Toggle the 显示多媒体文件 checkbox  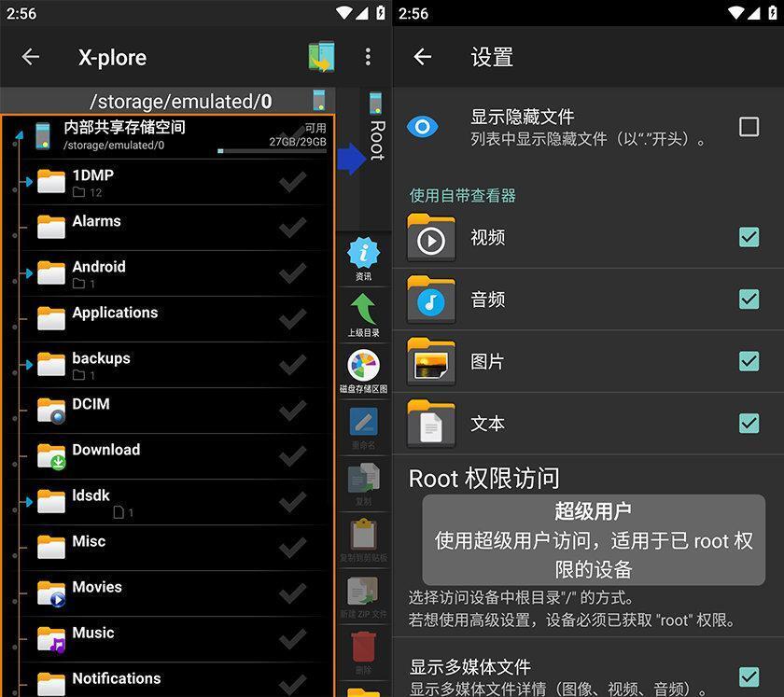click(749, 677)
